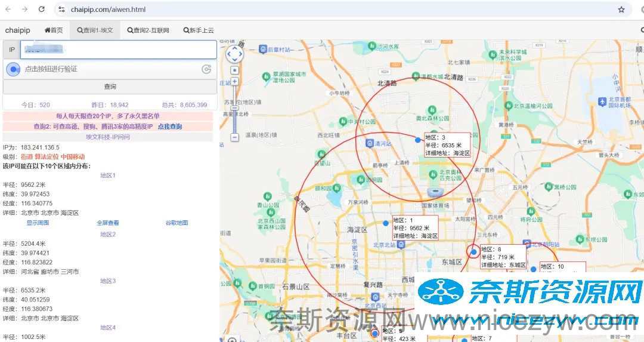Click the 奥林匹克森林公园 park icon
The height and width of the screenshot is (342, 644).
[x=432, y=109]
